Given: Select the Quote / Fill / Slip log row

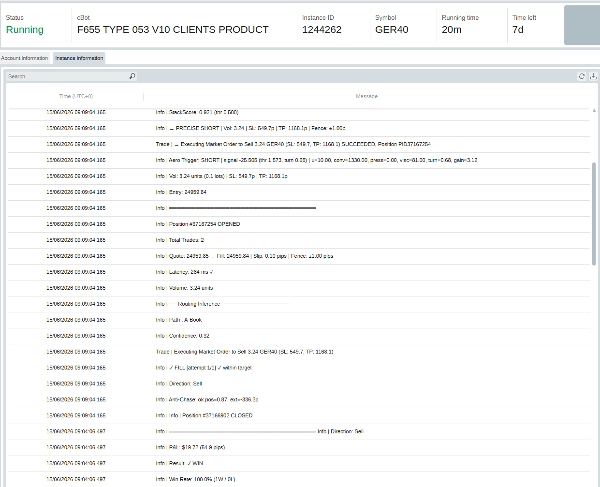Looking at the screenshot, I should (299, 256).
